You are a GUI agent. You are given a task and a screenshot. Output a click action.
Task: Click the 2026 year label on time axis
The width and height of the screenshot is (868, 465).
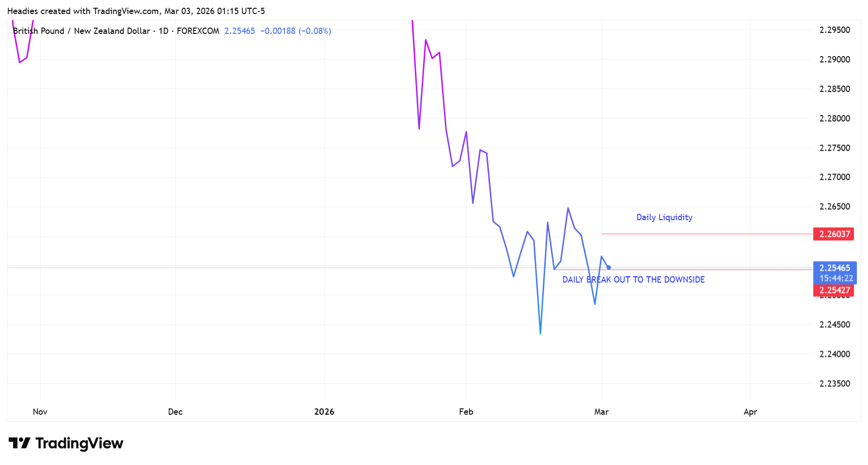tap(324, 412)
